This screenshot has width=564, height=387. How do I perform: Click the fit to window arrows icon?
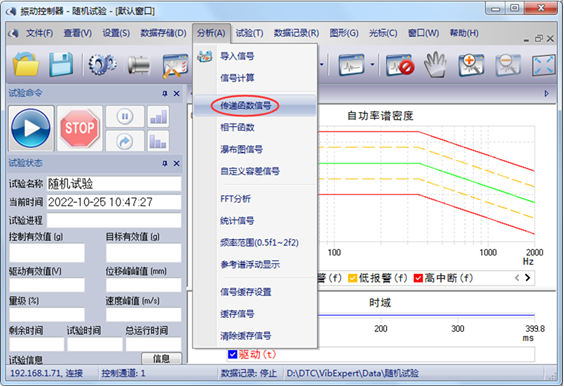coord(544,65)
